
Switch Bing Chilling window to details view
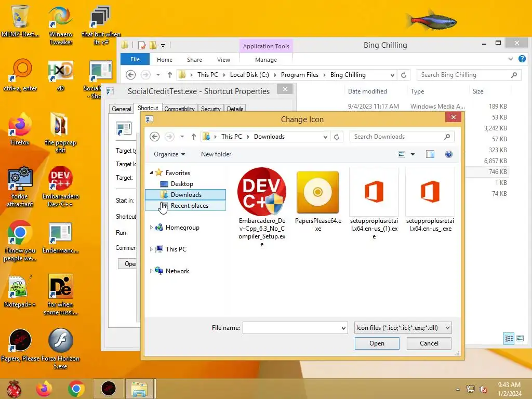pos(508,338)
